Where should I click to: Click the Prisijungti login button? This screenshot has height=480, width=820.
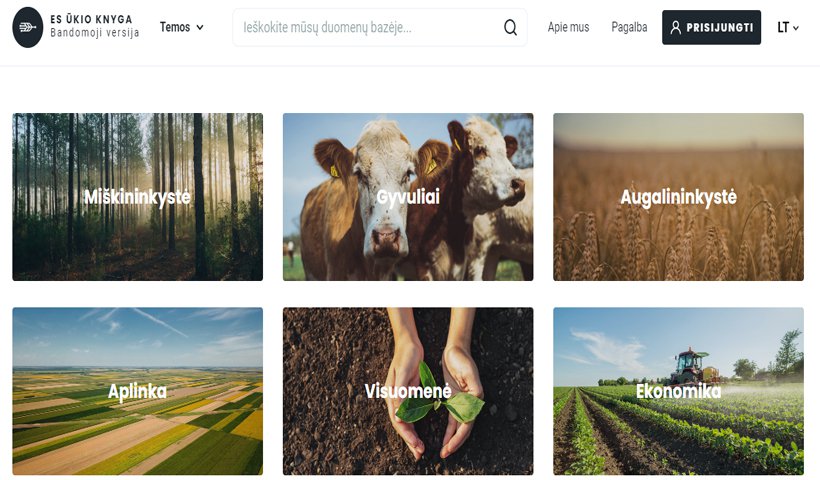click(711, 27)
